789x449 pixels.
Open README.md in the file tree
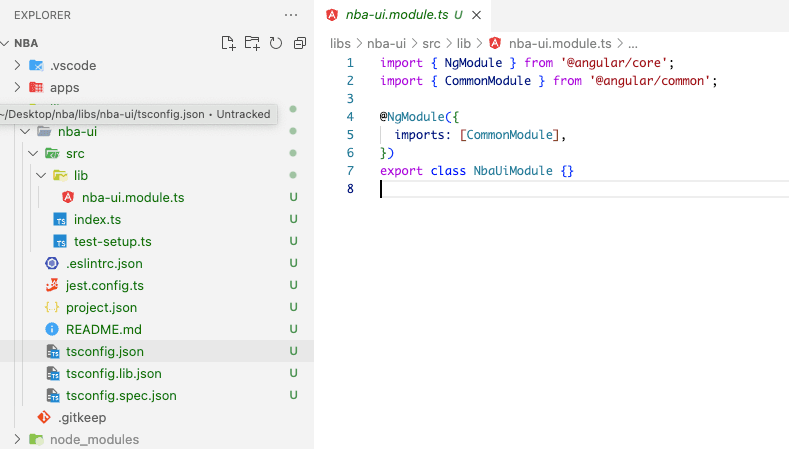point(103,330)
